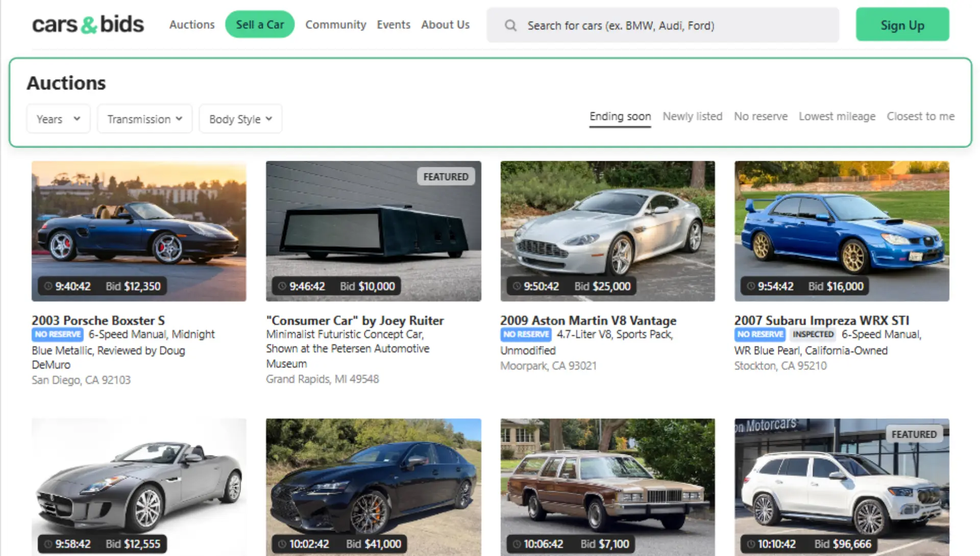Click the Bid $12,555 amount
This screenshot has width=980, height=556.
pos(133,544)
